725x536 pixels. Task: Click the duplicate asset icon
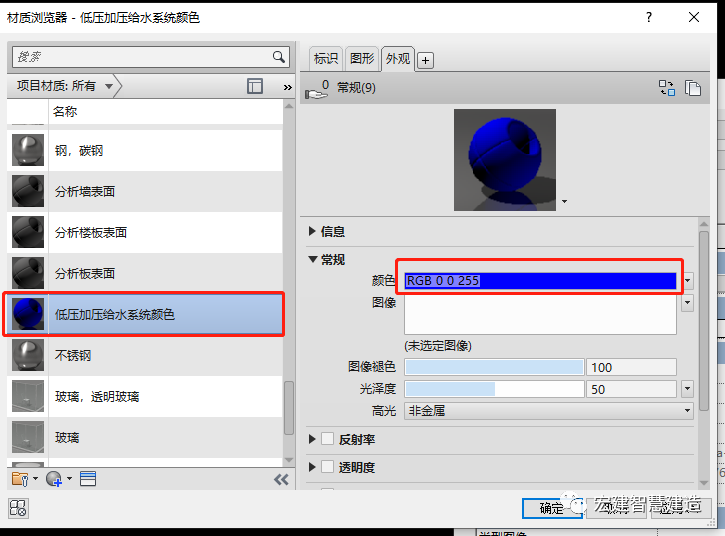[693, 87]
